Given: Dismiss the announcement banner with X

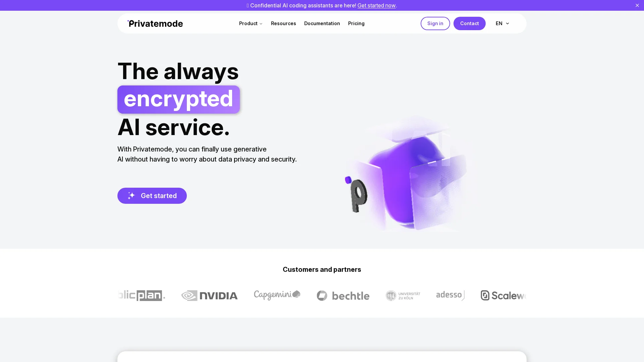Looking at the screenshot, I should click(x=637, y=5).
